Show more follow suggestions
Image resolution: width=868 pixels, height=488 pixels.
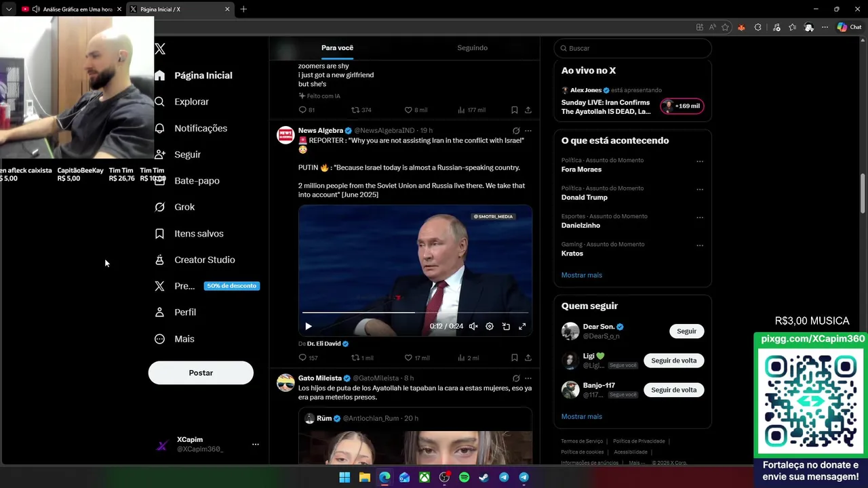pyautogui.click(x=582, y=416)
